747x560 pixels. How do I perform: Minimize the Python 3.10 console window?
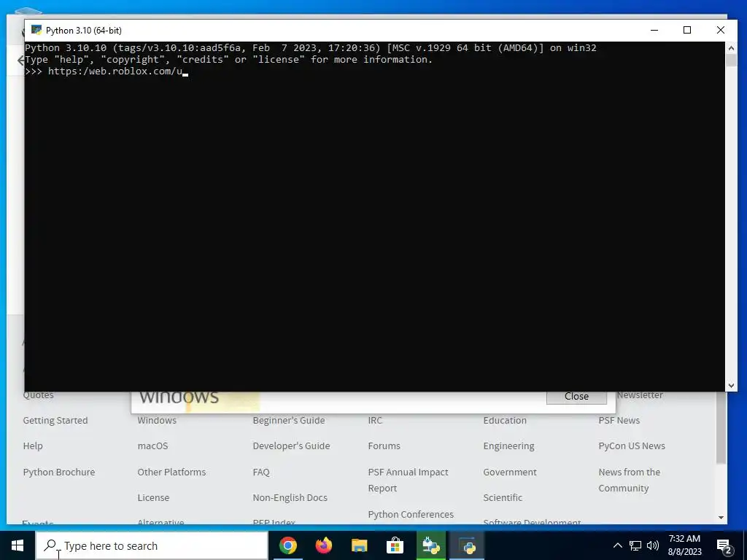click(654, 30)
